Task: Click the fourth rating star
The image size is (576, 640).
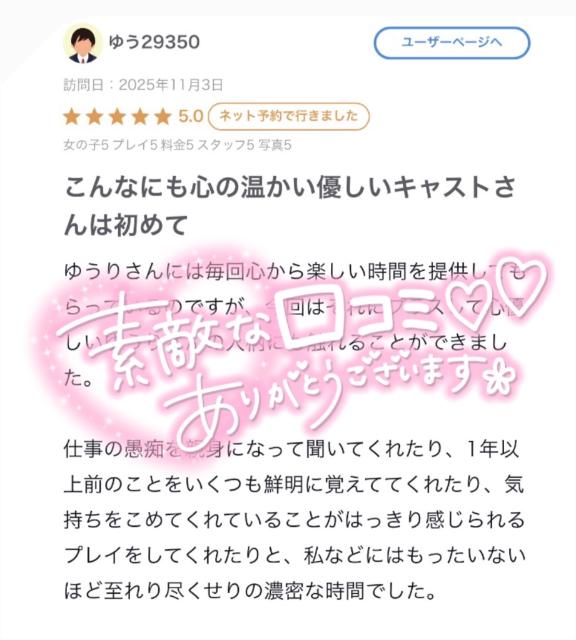Action: pyautogui.click(x=140, y=117)
